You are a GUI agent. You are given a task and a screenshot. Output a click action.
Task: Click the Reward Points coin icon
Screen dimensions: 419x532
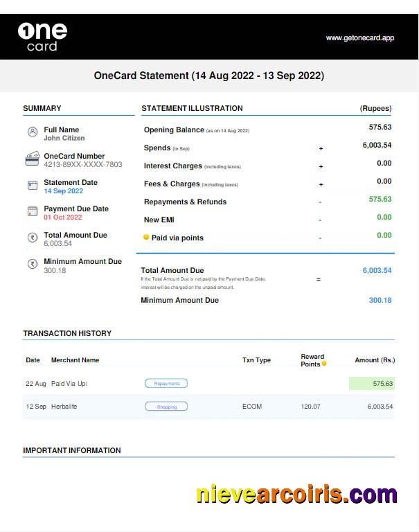click(x=323, y=364)
